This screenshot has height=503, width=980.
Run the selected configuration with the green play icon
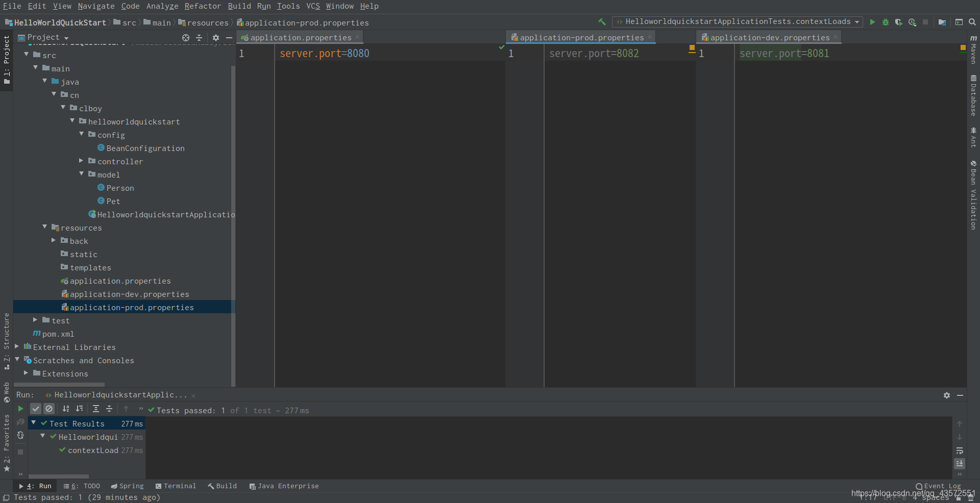coord(872,22)
